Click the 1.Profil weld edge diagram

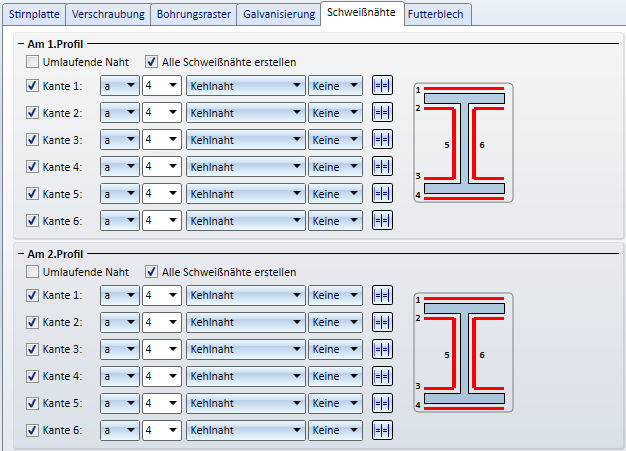coord(463,143)
